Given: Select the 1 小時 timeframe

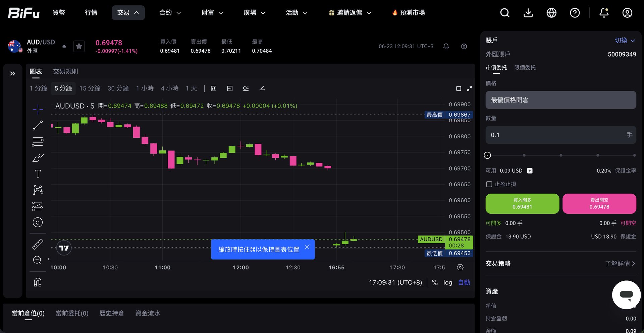Looking at the screenshot, I should click(x=145, y=88).
